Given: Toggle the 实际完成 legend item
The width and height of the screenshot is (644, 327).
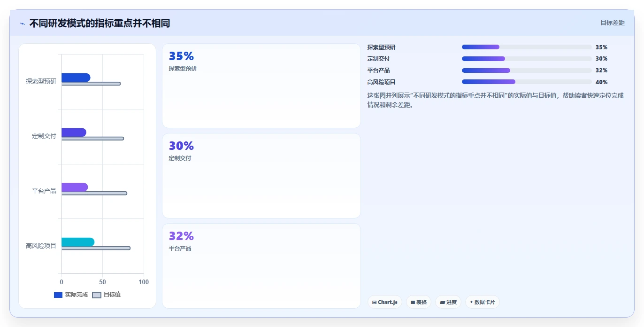Looking at the screenshot, I should tap(71, 295).
